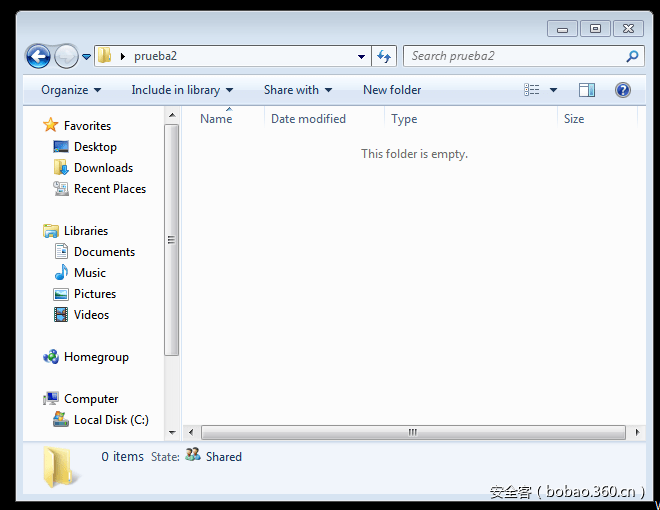Click the large folder icon in details pane
The height and width of the screenshot is (510, 660).
[60, 467]
